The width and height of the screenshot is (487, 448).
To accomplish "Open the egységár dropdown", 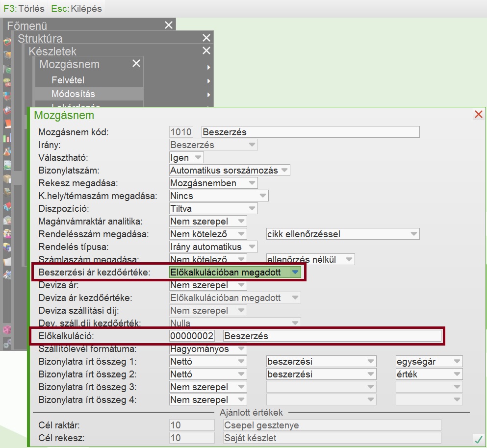I will coord(429,361).
